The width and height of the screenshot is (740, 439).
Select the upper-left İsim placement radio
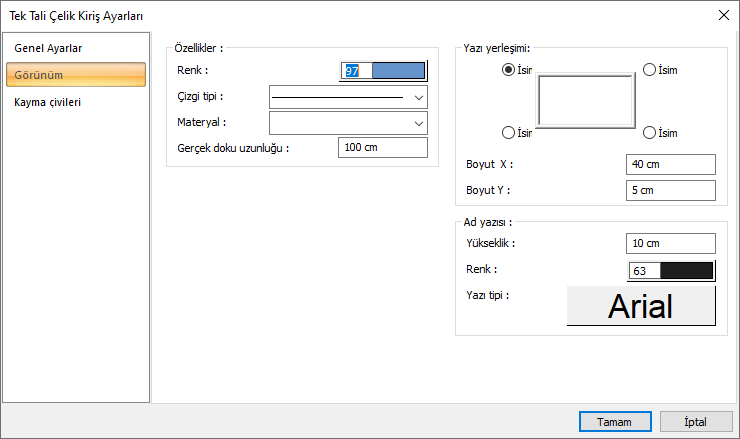pyautogui.click(x=509, y=70)
